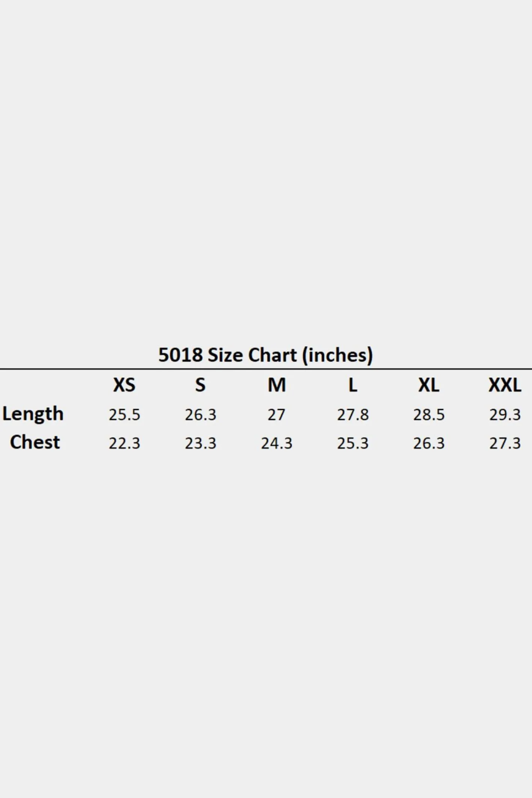Select the L size header

coord(353,385)
